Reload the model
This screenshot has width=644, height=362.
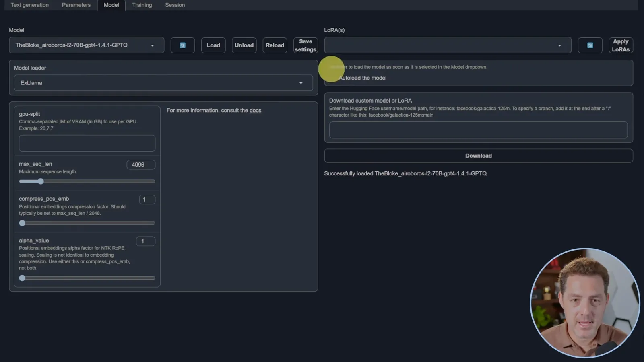click(275, 45)
